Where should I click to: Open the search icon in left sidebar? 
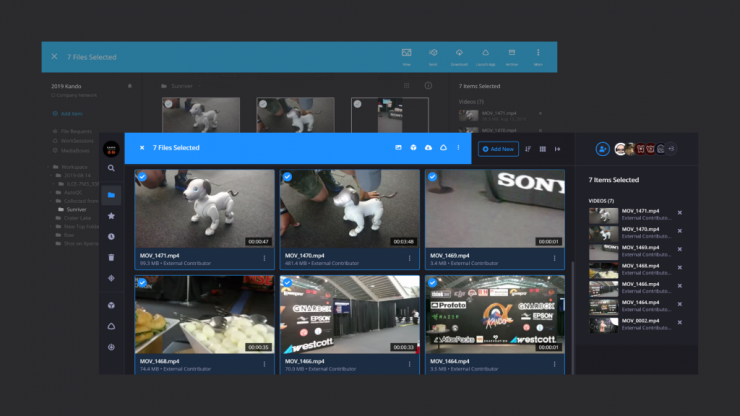[111, 168]
